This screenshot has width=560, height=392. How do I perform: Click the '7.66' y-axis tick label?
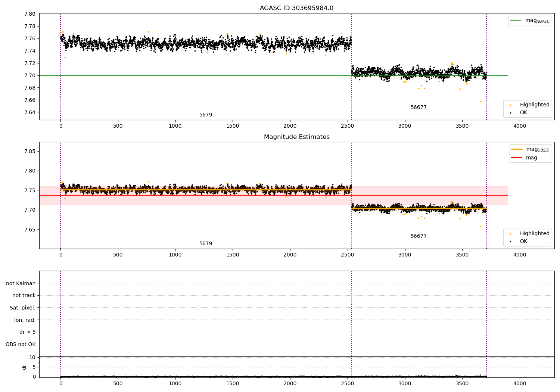click(30, 100)
